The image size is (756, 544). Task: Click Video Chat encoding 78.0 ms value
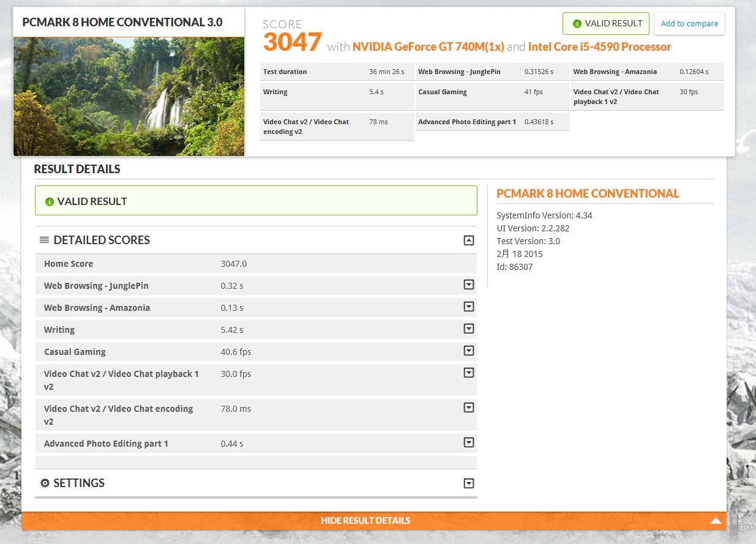pos(236,409)
